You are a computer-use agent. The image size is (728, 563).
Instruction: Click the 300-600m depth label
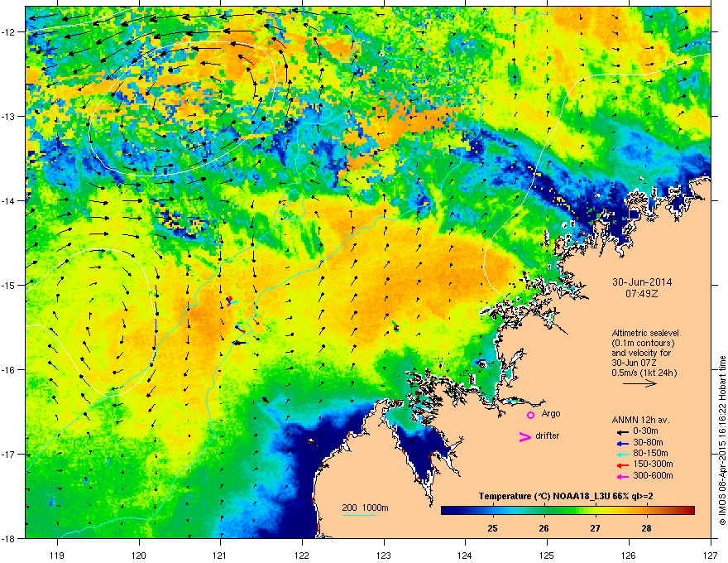653,476
